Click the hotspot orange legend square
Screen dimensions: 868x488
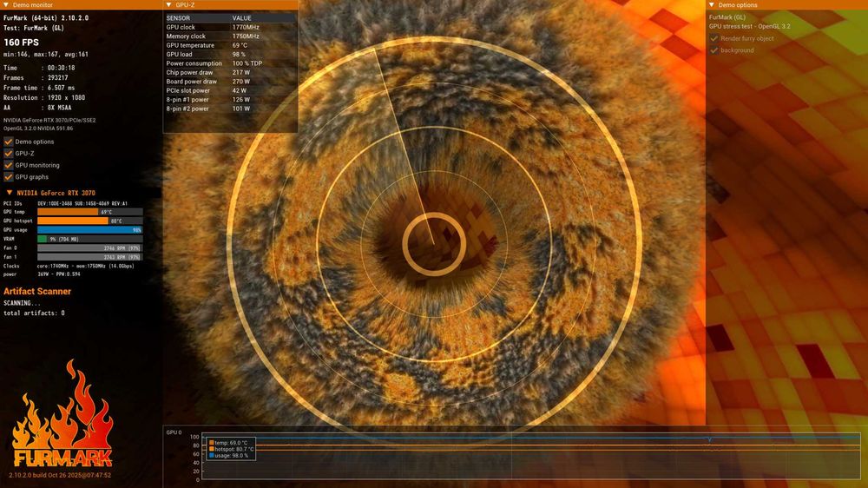pyautogui.click(x=212, y=449)
